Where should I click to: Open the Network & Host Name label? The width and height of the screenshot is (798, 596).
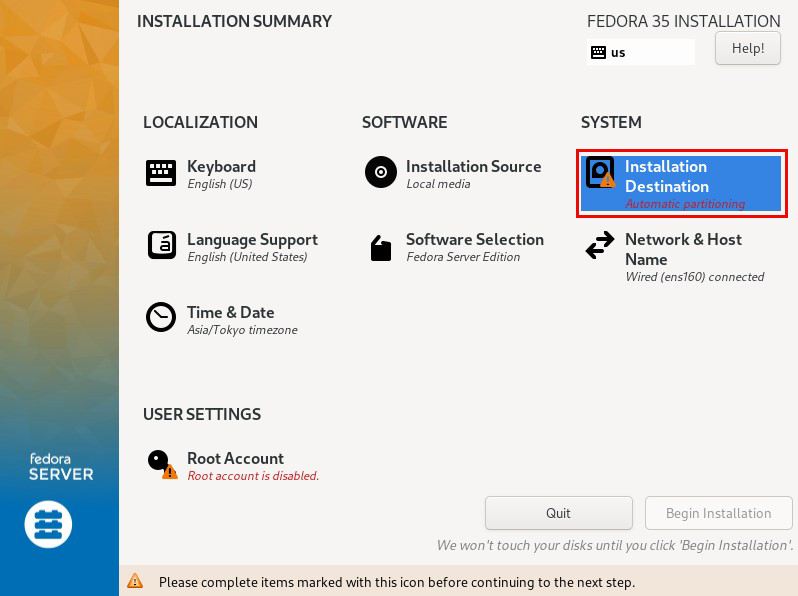(683, 249)
